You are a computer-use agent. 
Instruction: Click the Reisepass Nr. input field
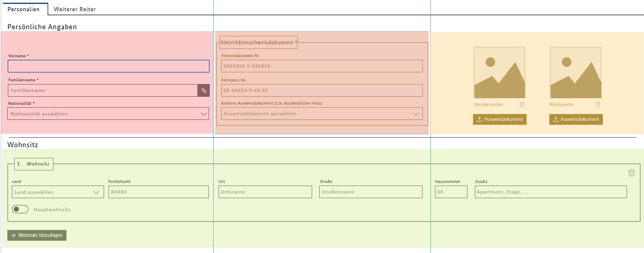pyautogui.click(x=322, y=91)
